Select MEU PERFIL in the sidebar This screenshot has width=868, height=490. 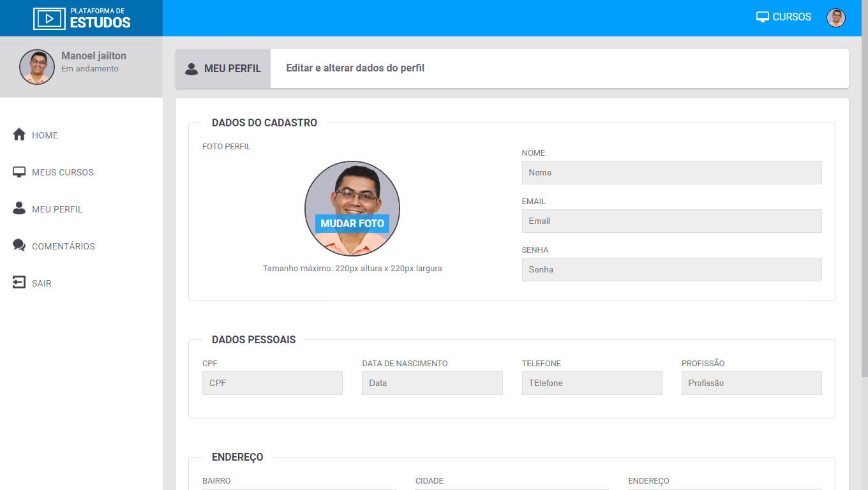click(57, 209)
